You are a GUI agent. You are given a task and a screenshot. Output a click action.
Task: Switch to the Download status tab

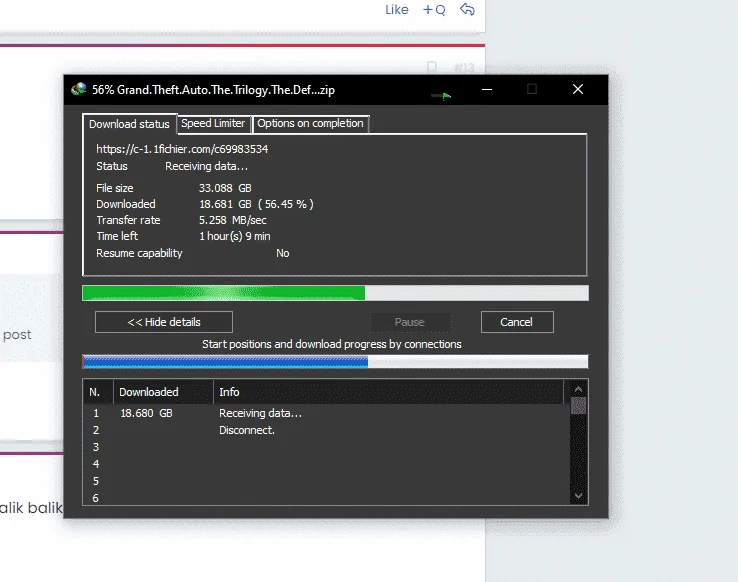129,124
